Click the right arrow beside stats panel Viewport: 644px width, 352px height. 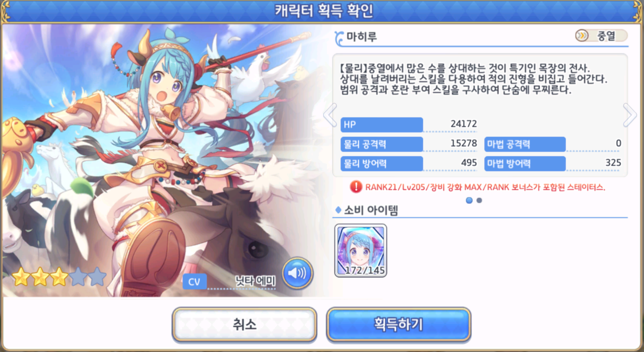(630, 115)
